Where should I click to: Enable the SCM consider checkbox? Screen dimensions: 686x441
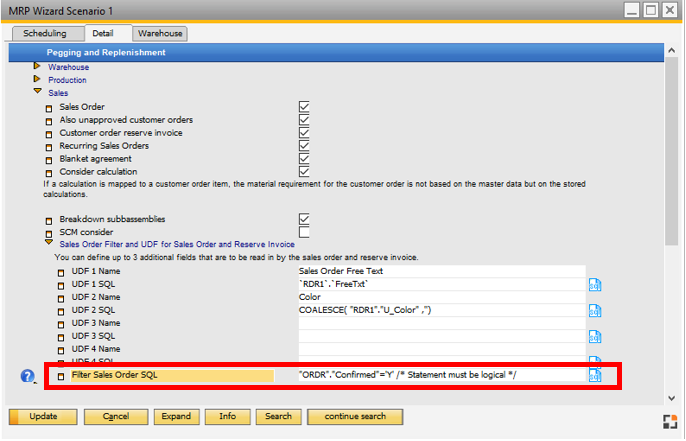[x=304, y=232]
